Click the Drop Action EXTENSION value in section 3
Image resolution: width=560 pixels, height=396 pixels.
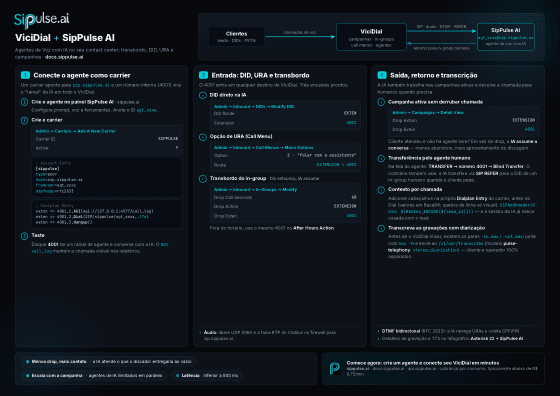[524, 120]
